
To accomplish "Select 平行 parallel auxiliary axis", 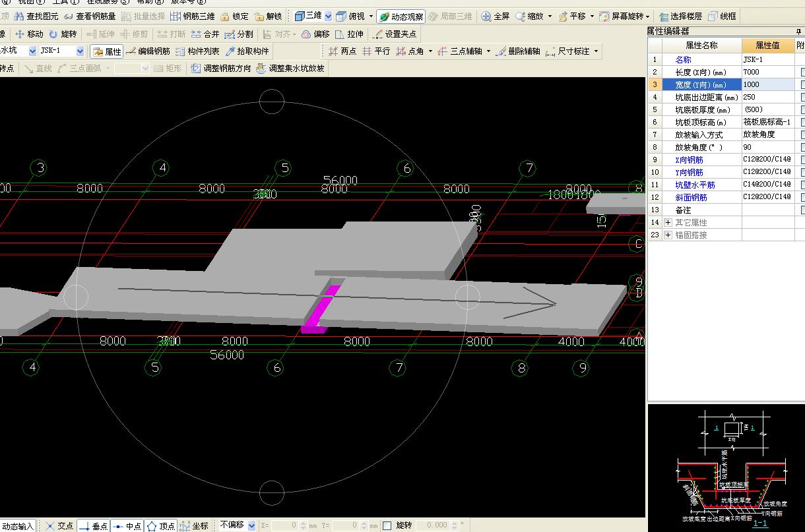I will point(376,51).
